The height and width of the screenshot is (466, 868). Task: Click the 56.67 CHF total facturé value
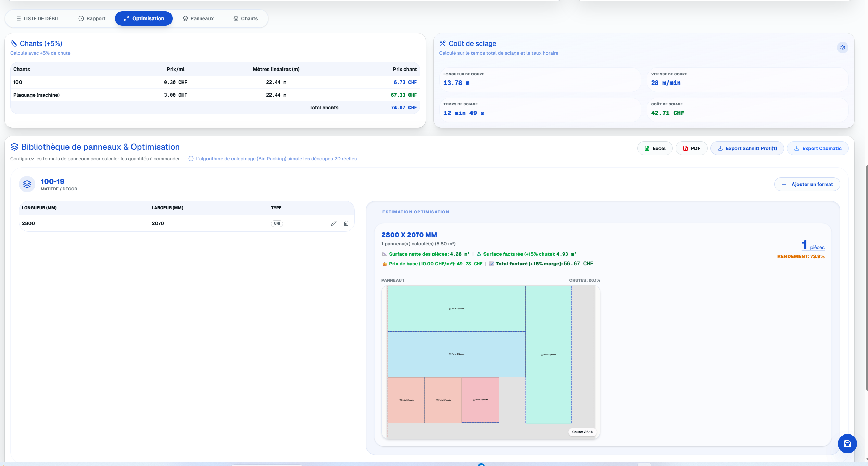(x=578, y=264)
